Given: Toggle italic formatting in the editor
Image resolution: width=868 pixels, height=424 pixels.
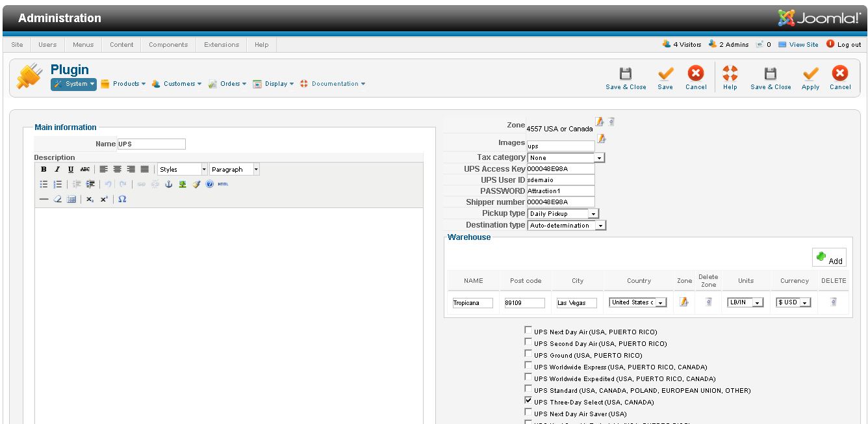Looking at the screenshot, I should pos(57,169).
